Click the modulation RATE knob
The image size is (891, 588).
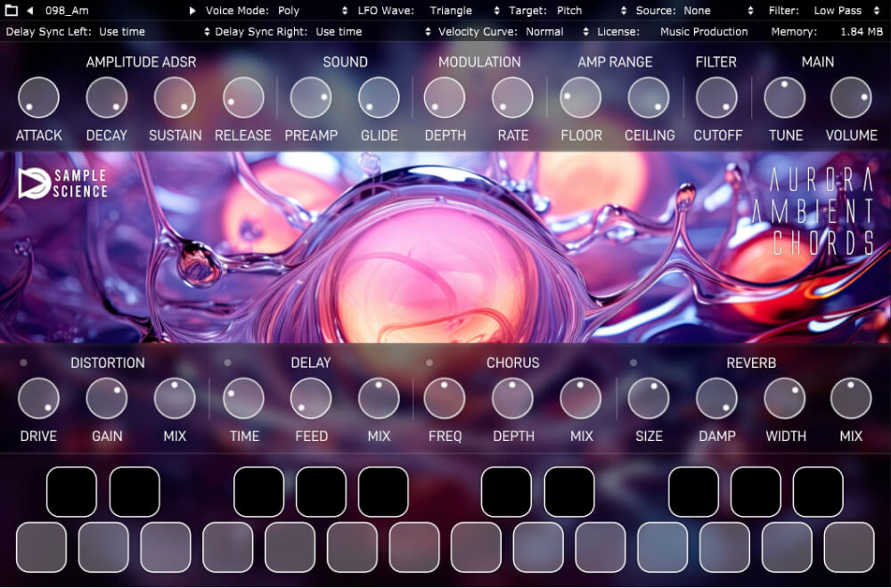coord(512,98)
